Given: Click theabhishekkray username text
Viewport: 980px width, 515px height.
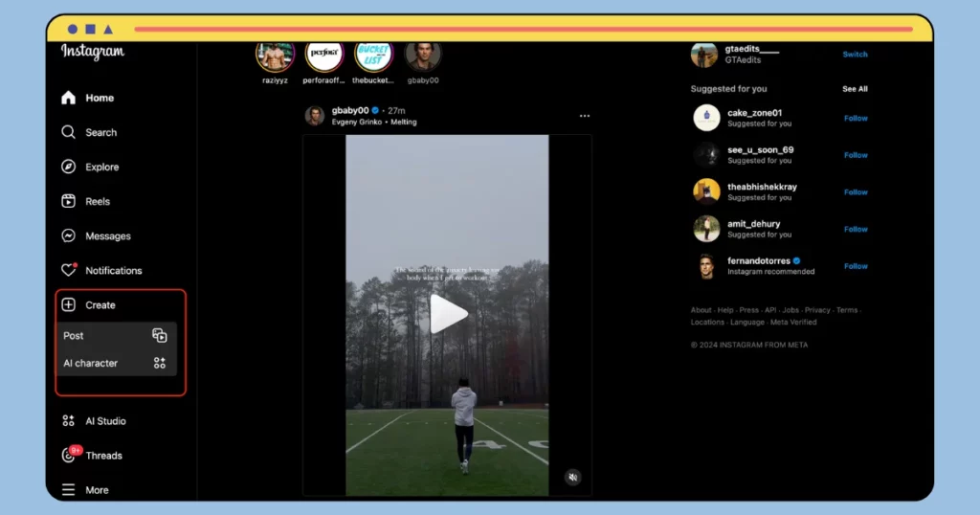Looking at the screenshot, I should pyautogui.click(x=762, y=187).
